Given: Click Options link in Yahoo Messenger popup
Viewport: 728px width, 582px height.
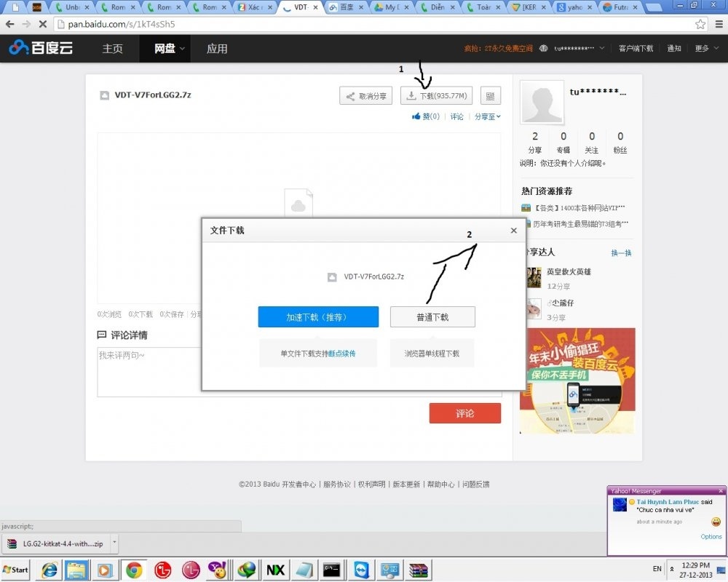Looking at the screenshot, I should pyautogui.click(x=711, y=537).
